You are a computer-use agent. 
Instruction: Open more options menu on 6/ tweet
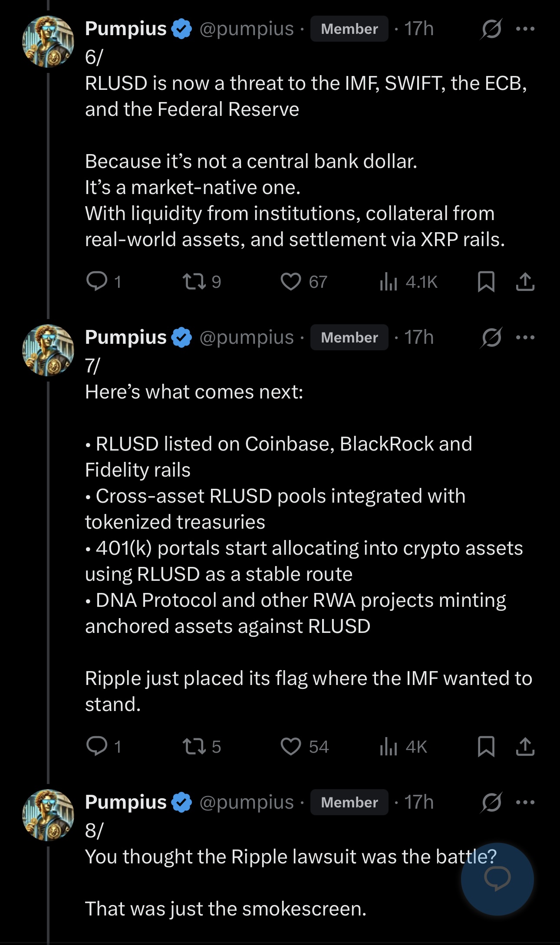pyautogui.click(x=525, y=29)
